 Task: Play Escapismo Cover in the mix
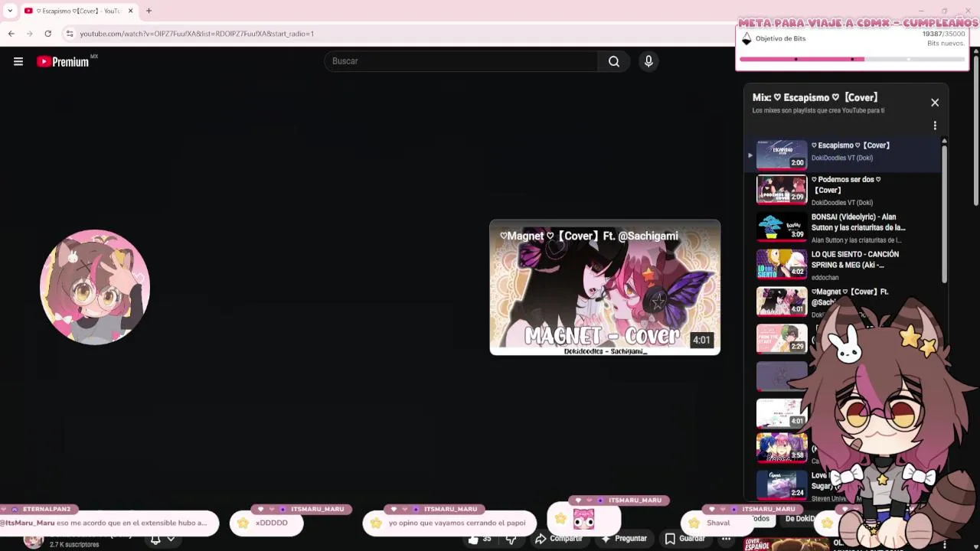(x=842, y=153)
